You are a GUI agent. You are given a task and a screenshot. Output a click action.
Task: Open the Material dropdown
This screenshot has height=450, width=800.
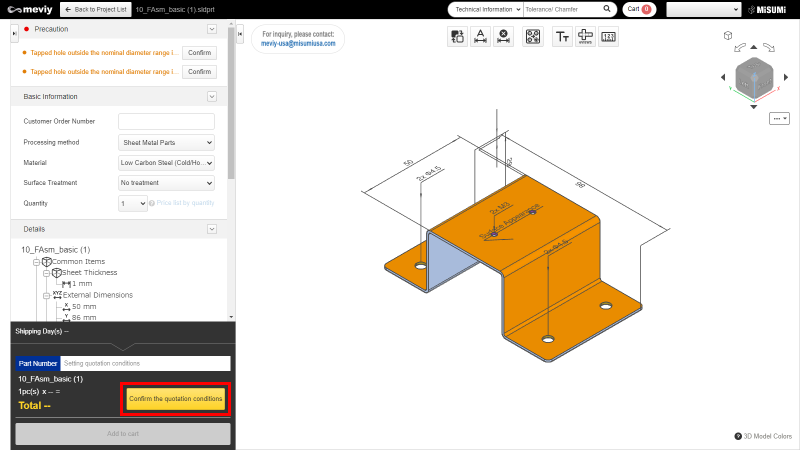166,163
